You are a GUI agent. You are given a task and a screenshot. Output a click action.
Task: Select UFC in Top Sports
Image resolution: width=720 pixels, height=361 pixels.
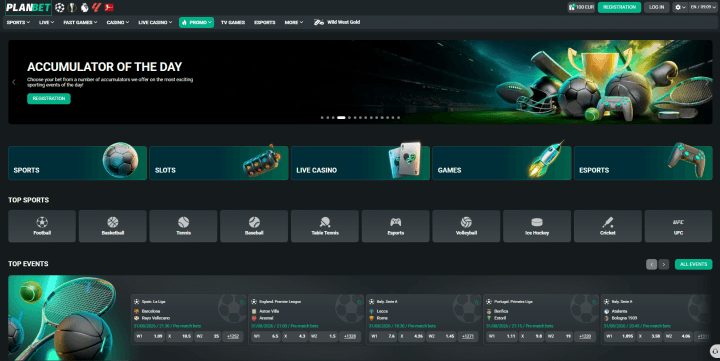coord(678,226)
